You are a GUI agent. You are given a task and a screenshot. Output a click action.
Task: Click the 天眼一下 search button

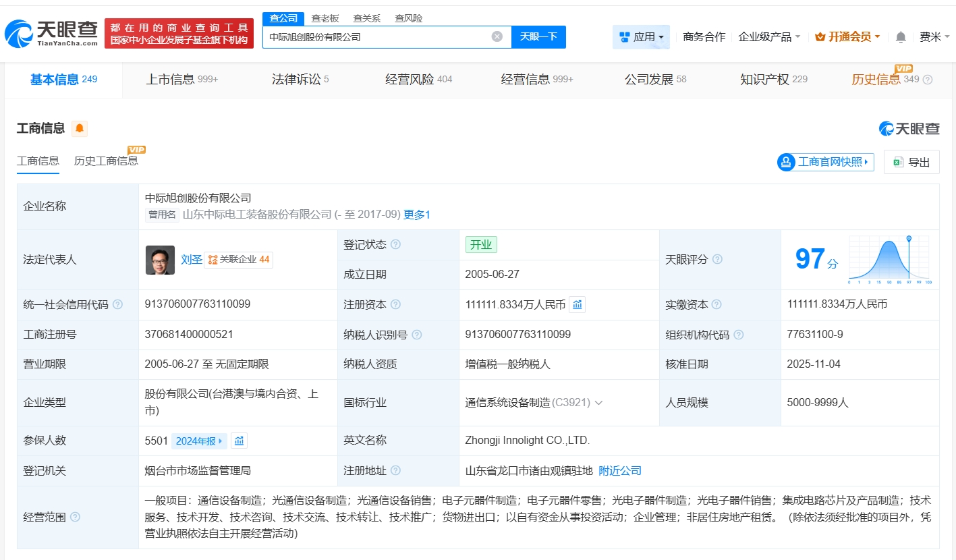(538, 36)
